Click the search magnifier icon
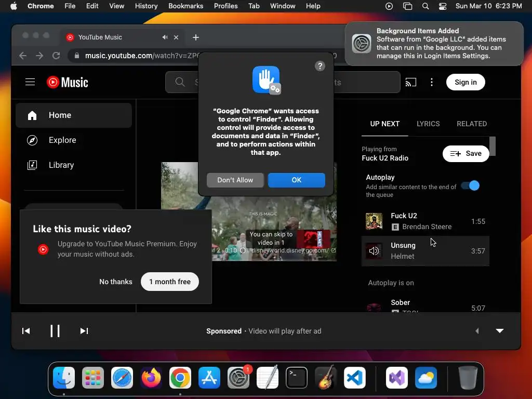The width and height of the screenshot is (532, 399). point(180,82)
